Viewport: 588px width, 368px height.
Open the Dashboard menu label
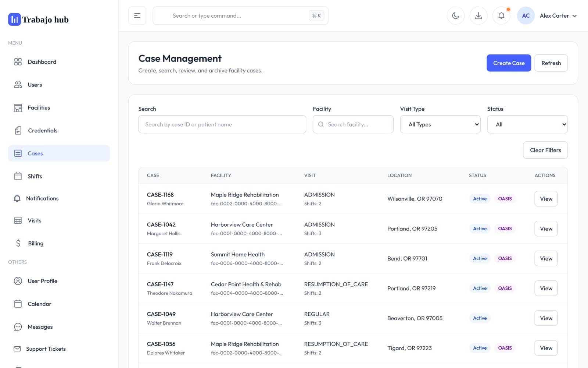click(x=42, y=62)
